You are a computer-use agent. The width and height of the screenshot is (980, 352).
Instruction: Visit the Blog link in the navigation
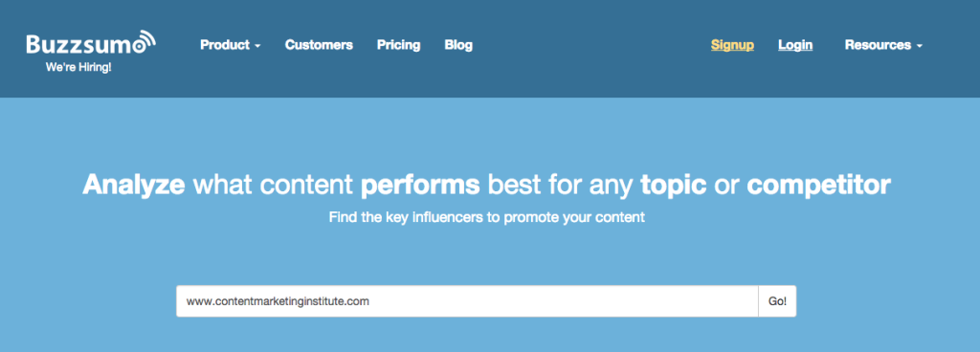(458, 45)
